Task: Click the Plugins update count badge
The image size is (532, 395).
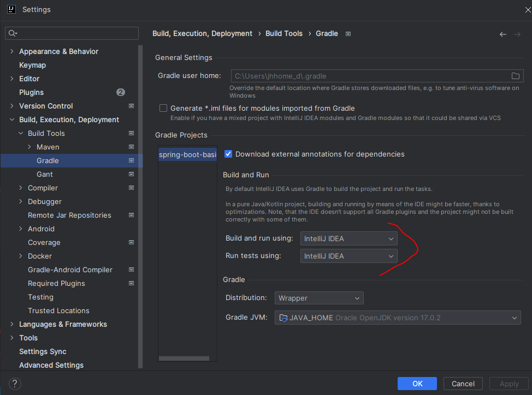Action: 121,92
